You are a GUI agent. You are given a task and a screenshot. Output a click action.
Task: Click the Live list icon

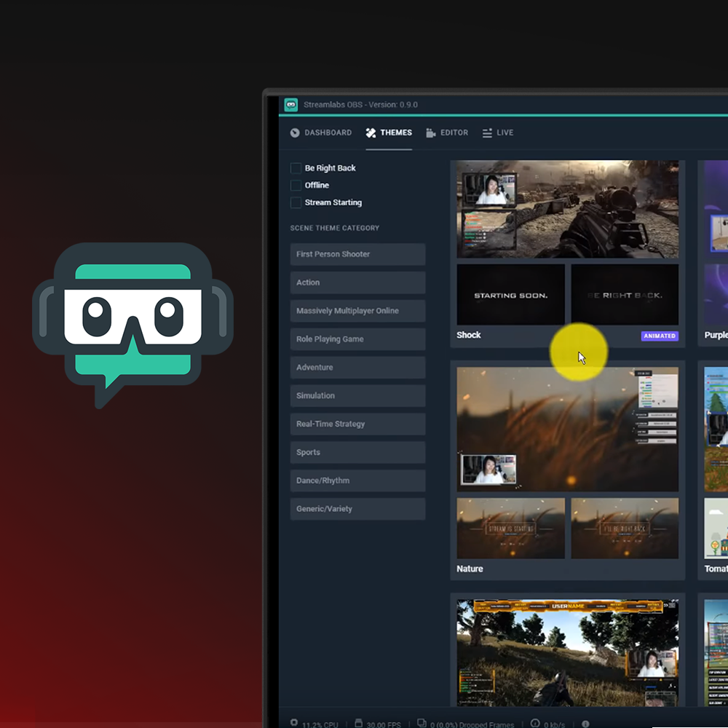click(486, 132)
